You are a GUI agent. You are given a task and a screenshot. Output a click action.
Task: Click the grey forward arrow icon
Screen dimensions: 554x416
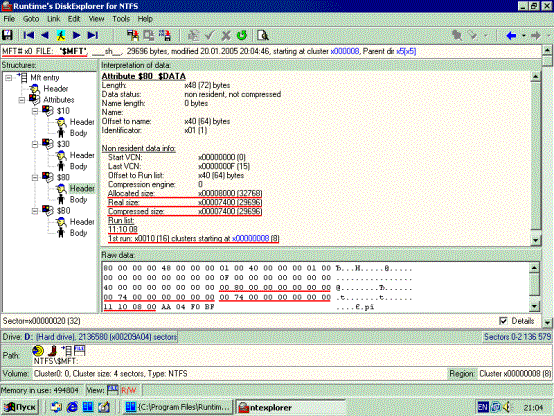click(536, 36)
